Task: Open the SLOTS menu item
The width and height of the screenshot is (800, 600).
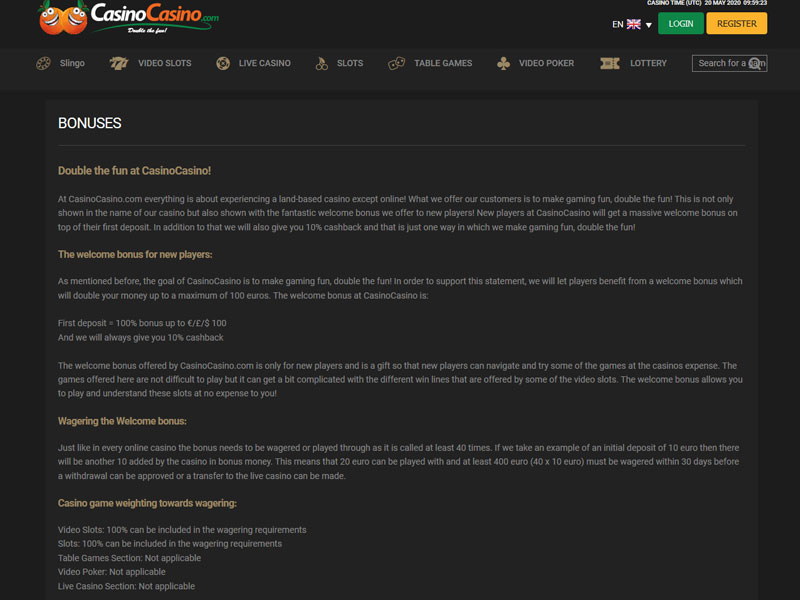Action: (x=350, y=63)
